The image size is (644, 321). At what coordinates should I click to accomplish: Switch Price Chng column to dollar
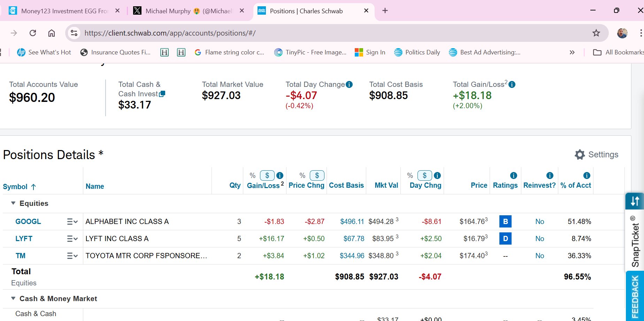[317, 176]
